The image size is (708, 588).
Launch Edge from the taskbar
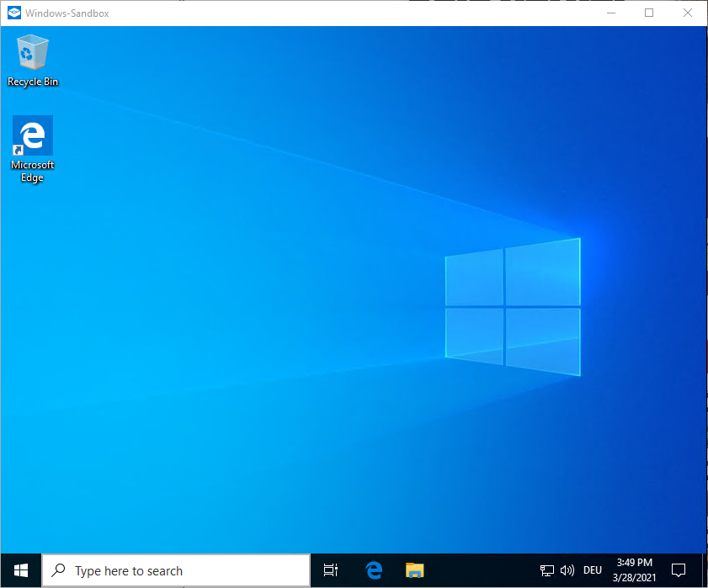[374, 570]
